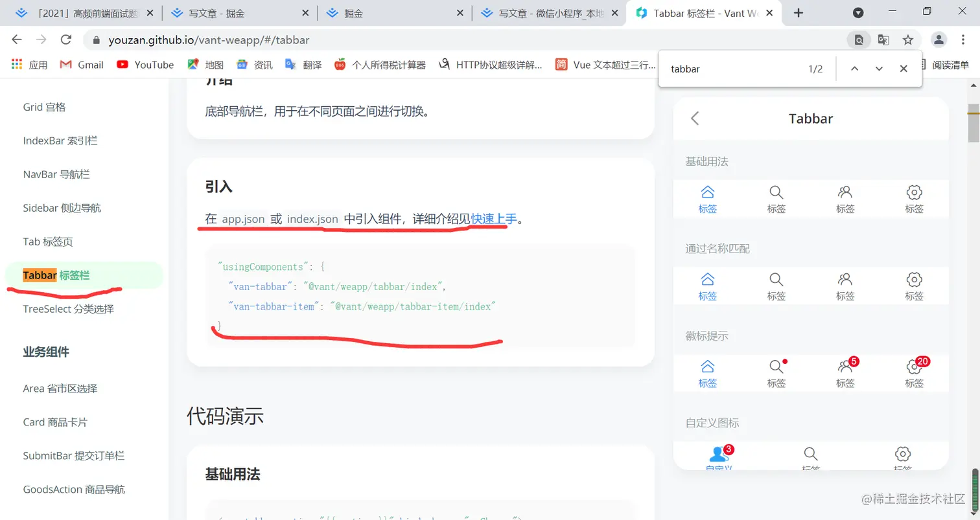The image size is (980, 520).
Task: Open the 地图 maps bookmark
Action: pos(205,64)
